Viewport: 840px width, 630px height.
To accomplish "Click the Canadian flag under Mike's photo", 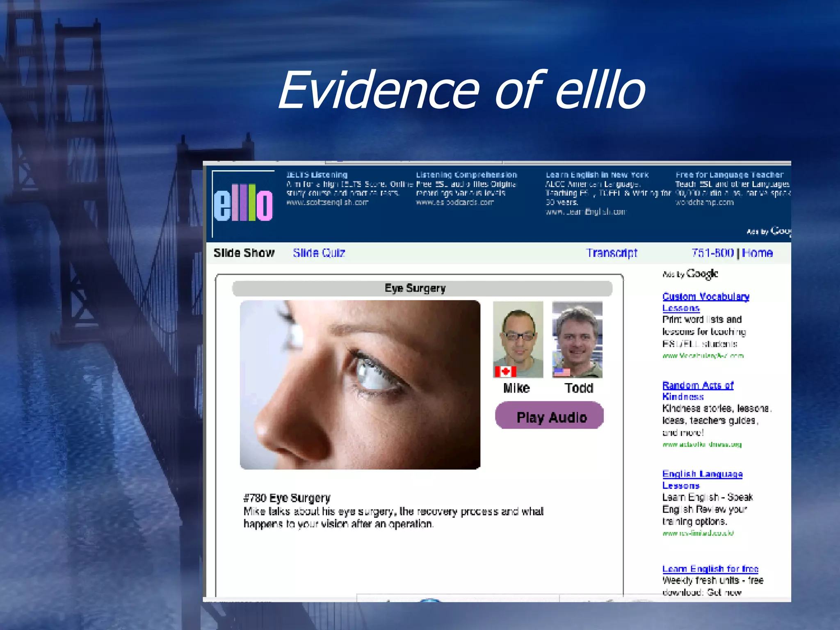I will (x=505, y=372).
